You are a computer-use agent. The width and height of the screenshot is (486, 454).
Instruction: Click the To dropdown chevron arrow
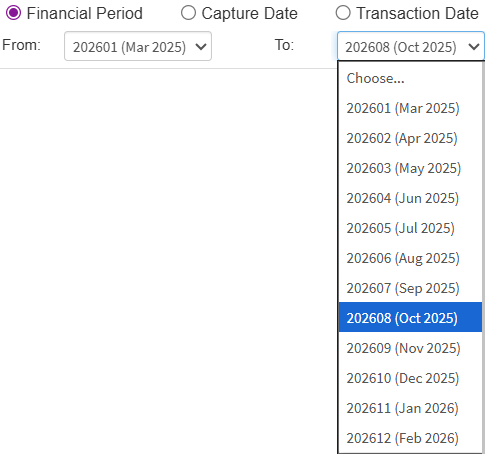[474, 47]
